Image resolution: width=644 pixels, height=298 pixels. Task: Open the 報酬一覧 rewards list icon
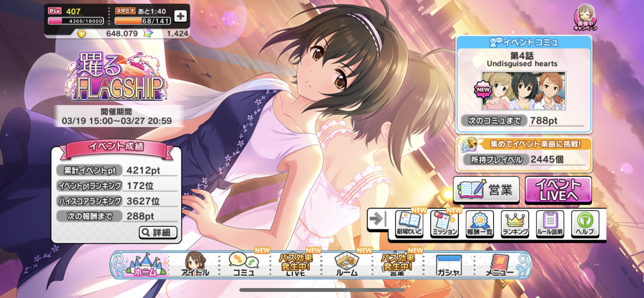click(x=480, y=224)
